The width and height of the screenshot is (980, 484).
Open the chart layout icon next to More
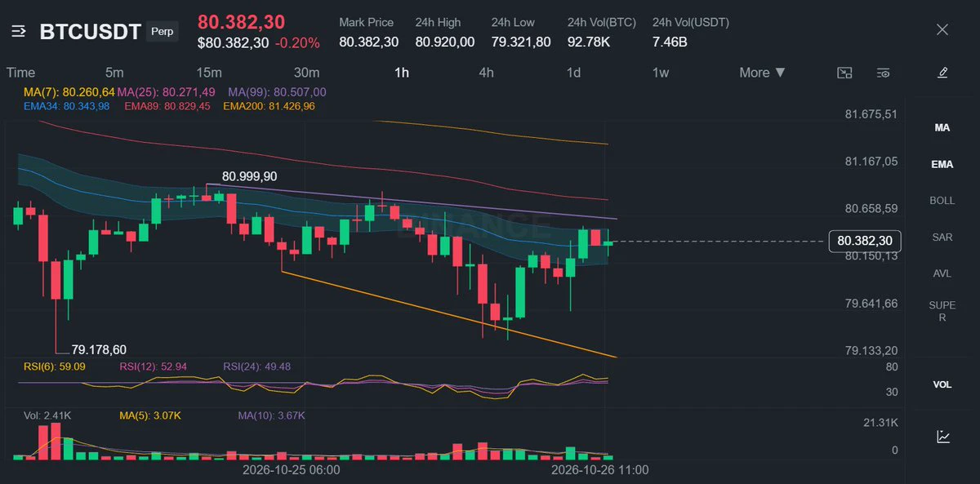coord(845,73)
